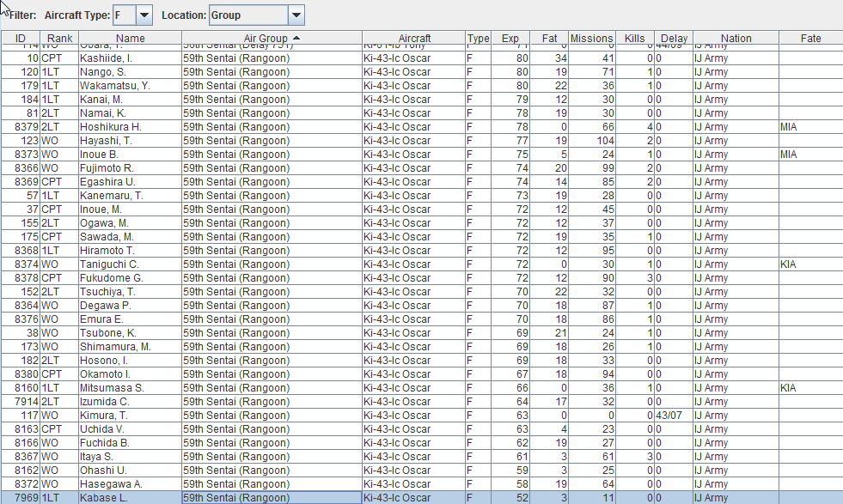Select pilot Kanemaru, T. name cell
843x504 pixels.
coord(130,196)
